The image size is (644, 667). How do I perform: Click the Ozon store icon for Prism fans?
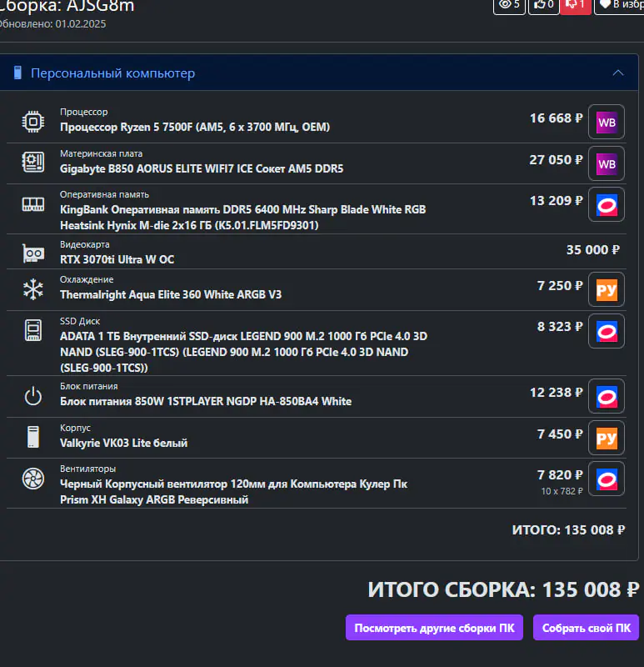(607, 479)
